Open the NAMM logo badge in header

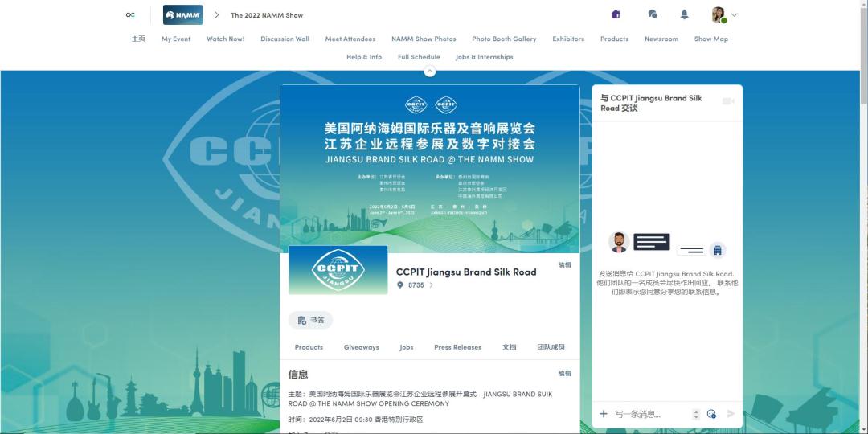coord(182,15)
